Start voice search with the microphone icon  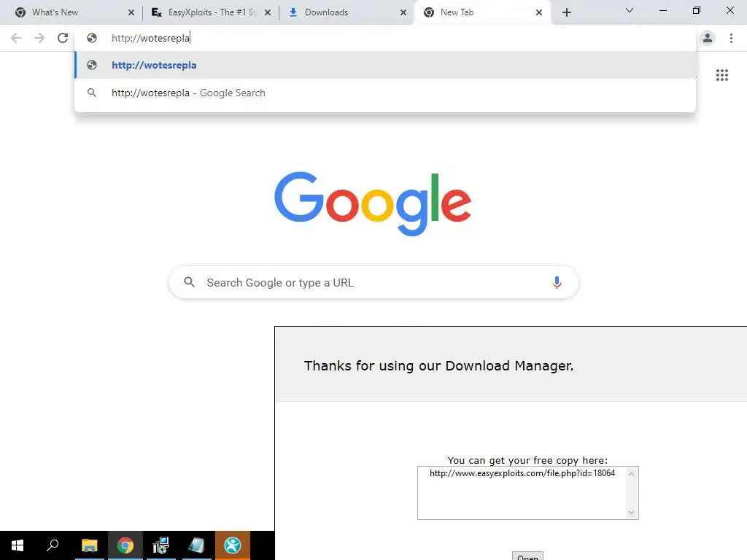coord(557,282)
